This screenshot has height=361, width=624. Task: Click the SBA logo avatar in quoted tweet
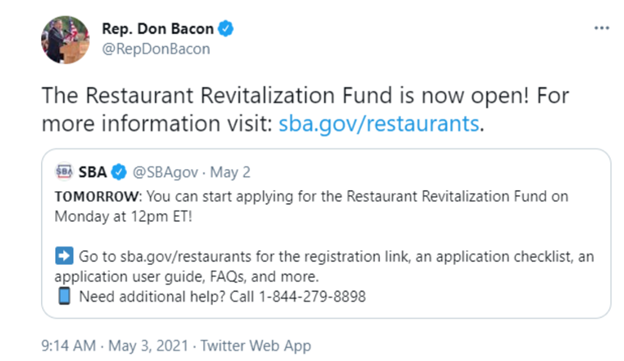click(64, 172)
